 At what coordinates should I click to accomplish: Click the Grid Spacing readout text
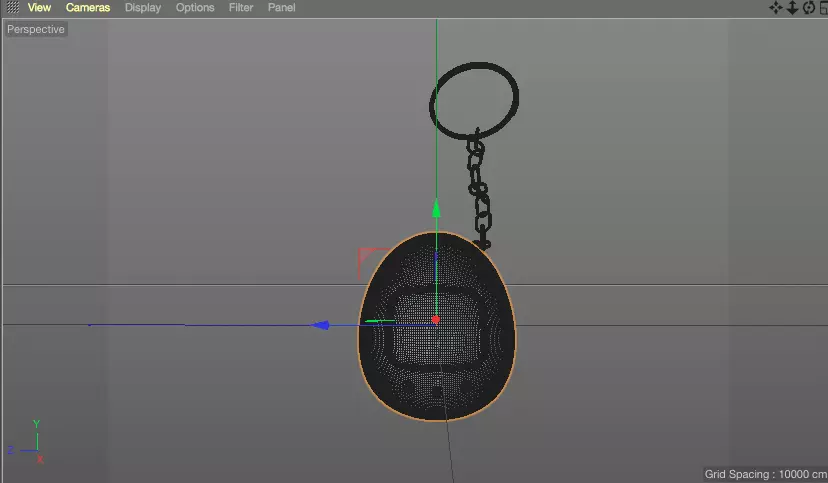tap(766, 474)
